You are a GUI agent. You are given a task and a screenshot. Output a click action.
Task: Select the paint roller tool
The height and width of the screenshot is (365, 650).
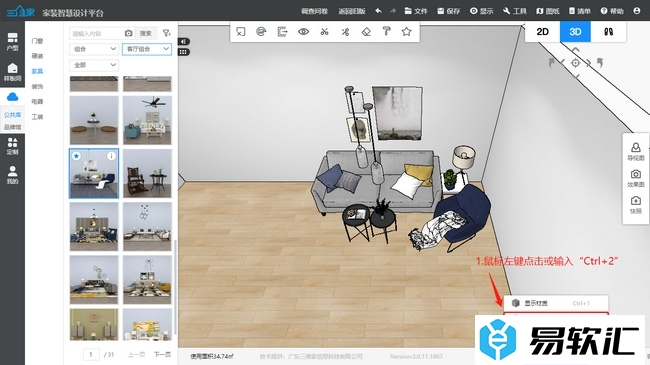coord(386,32)
